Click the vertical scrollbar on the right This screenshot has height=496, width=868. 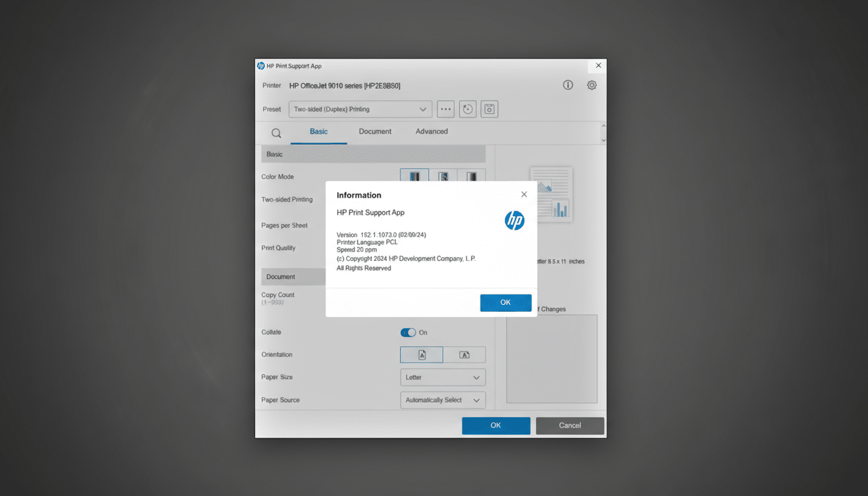603,132
